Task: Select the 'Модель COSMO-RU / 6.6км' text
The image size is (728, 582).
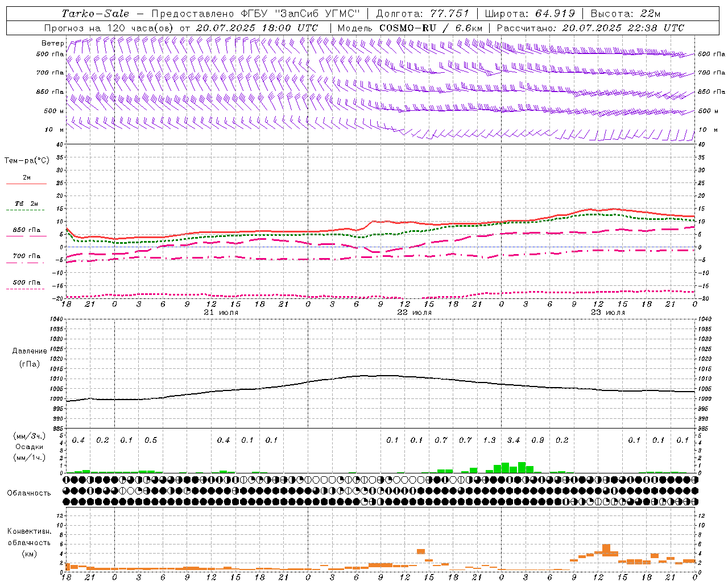Action: point(410,28)
